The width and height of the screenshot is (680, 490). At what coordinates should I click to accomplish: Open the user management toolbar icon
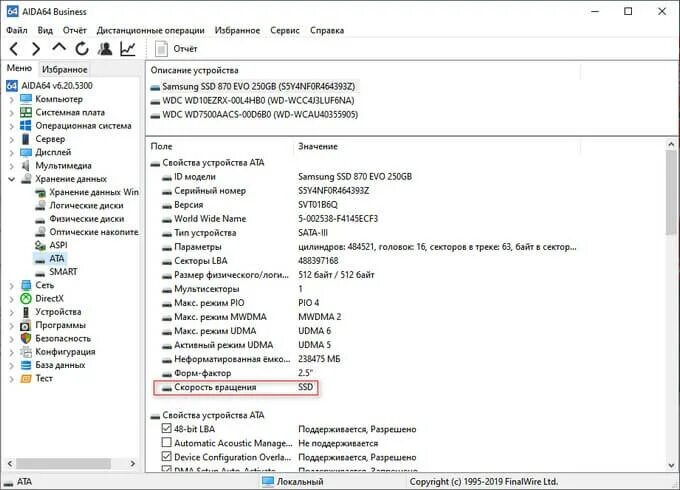[x=105, y=49]
